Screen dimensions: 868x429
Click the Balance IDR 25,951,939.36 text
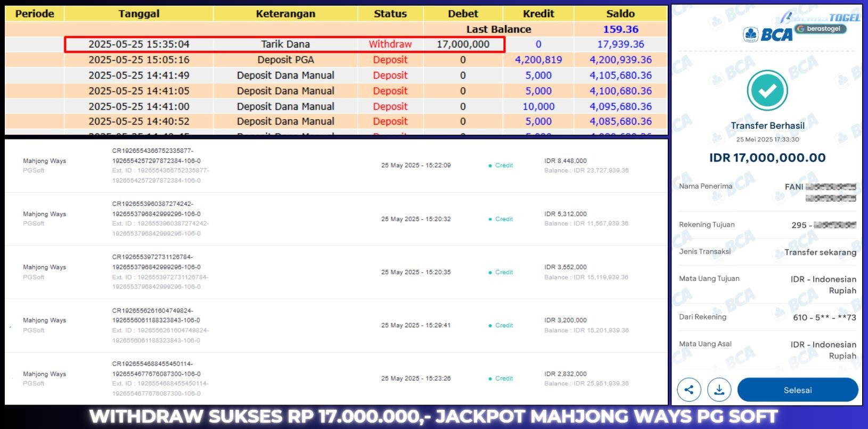(x=586, y=384)
